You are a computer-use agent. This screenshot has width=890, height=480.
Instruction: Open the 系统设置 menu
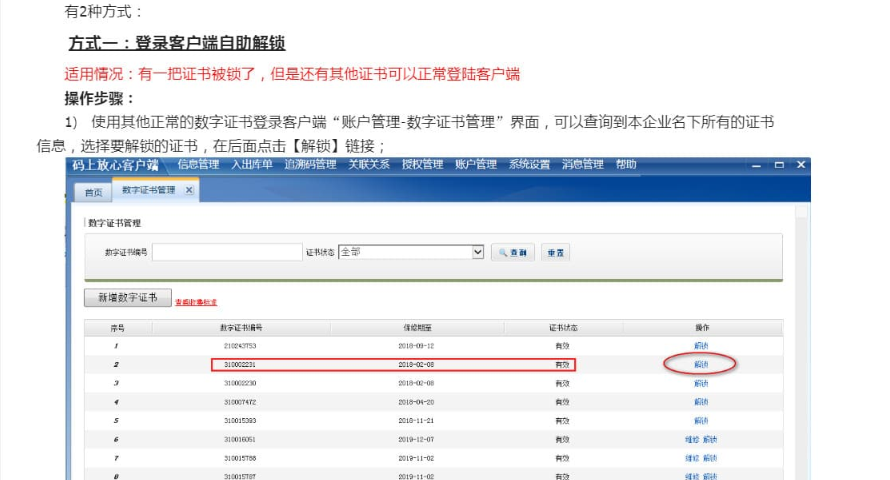529,165
